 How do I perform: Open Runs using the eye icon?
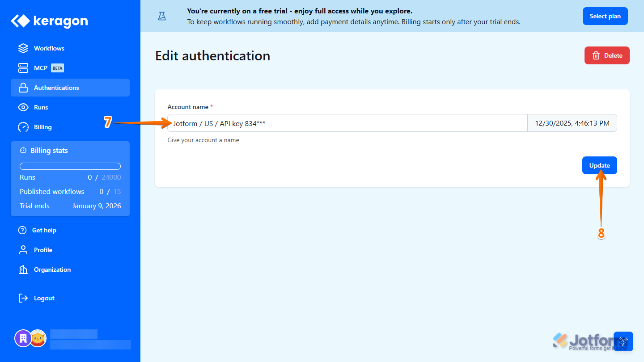coord(23,107)
